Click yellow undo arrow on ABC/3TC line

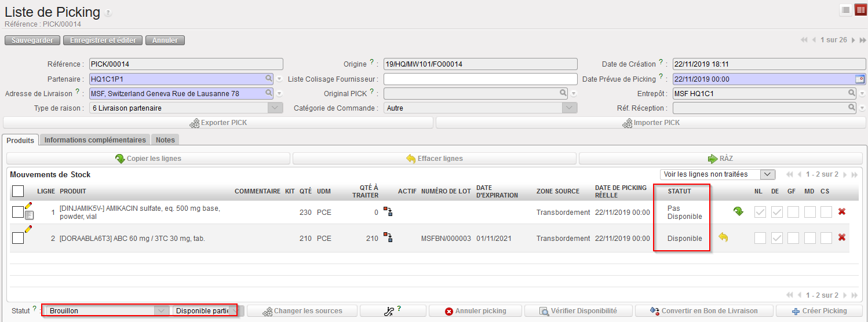[x=723, y=237]
